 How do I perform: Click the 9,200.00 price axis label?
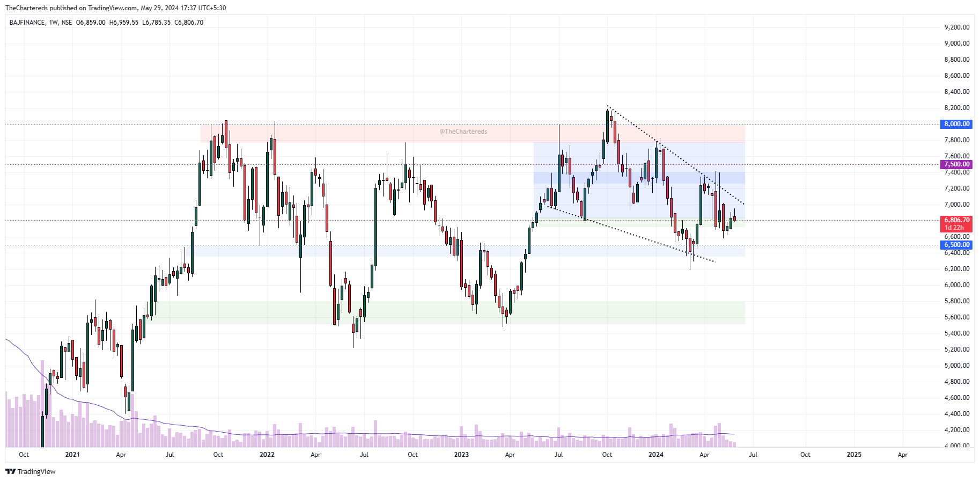point(957,27)
